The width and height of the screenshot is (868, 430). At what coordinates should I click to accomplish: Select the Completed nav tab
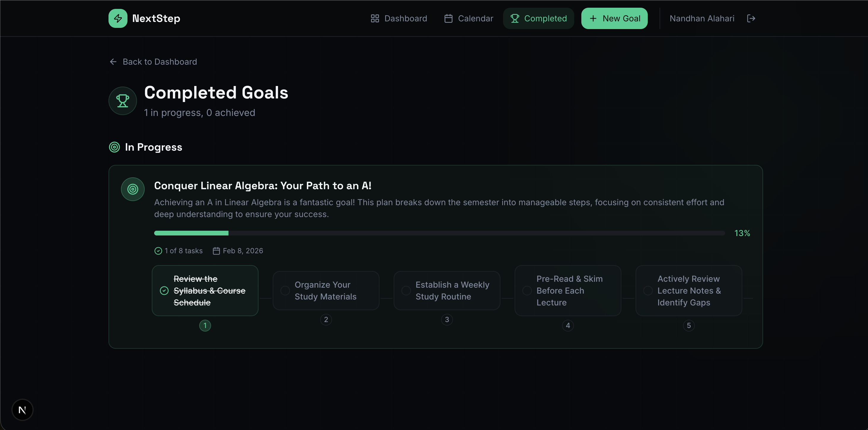pyautogui.click(x=538, y=18)
